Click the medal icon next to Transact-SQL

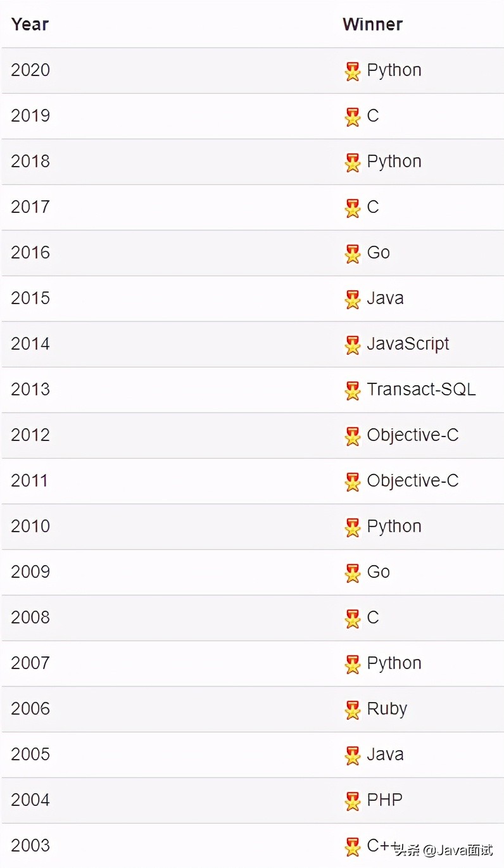[x=353, y=390]
